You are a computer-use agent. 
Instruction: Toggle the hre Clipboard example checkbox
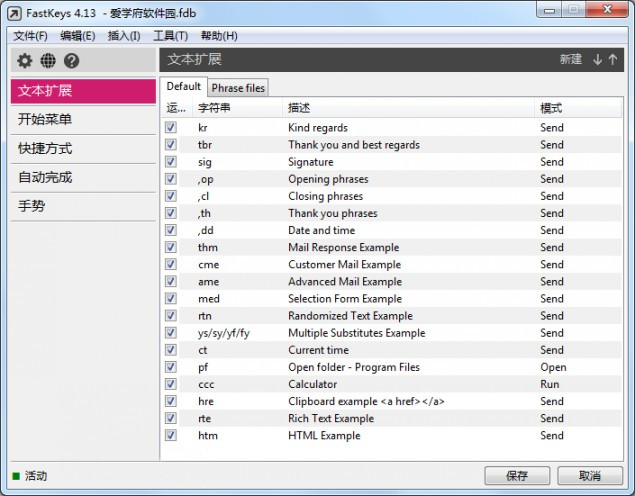pyautogui.click(x=170, y=401)
